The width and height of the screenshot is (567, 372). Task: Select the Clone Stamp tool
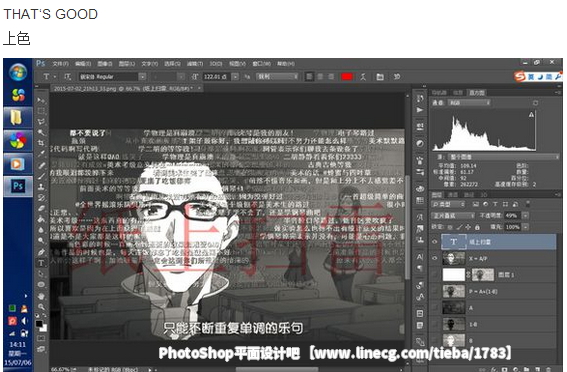point(41,187)
